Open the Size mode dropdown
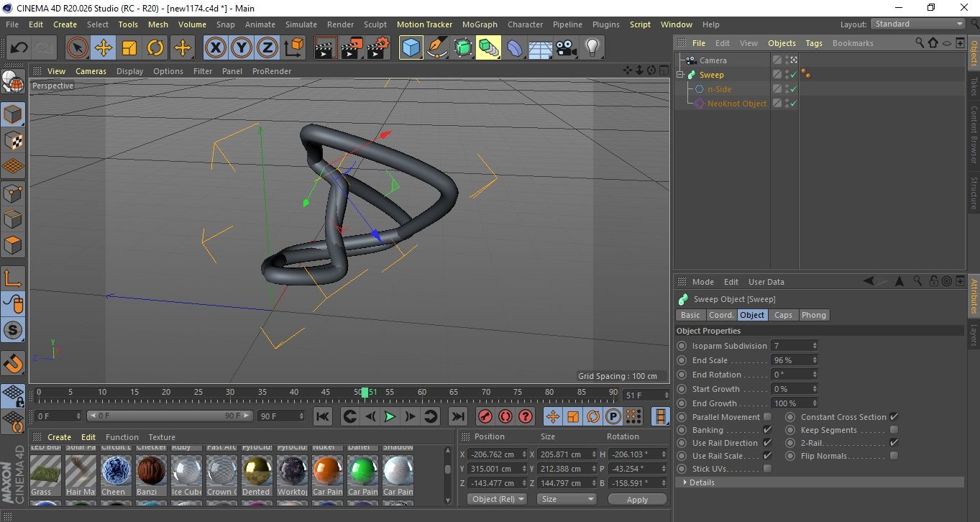 click(x=567, y=499)
